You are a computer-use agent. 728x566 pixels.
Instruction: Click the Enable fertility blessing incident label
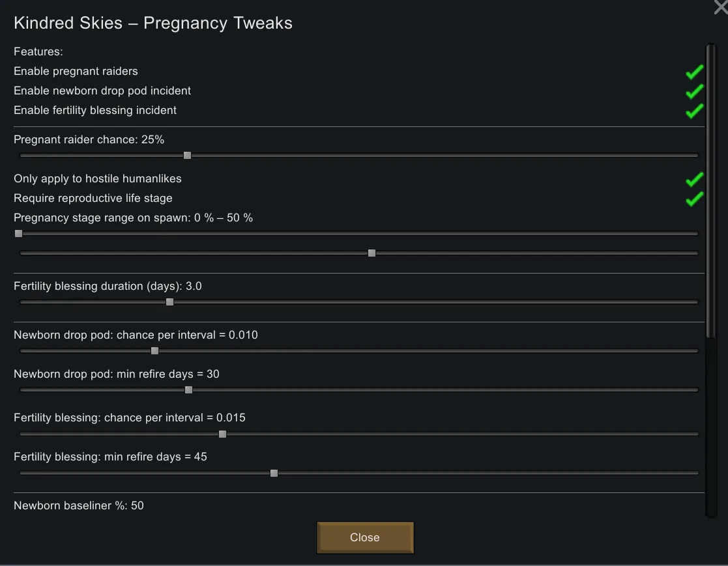point(95,111)
